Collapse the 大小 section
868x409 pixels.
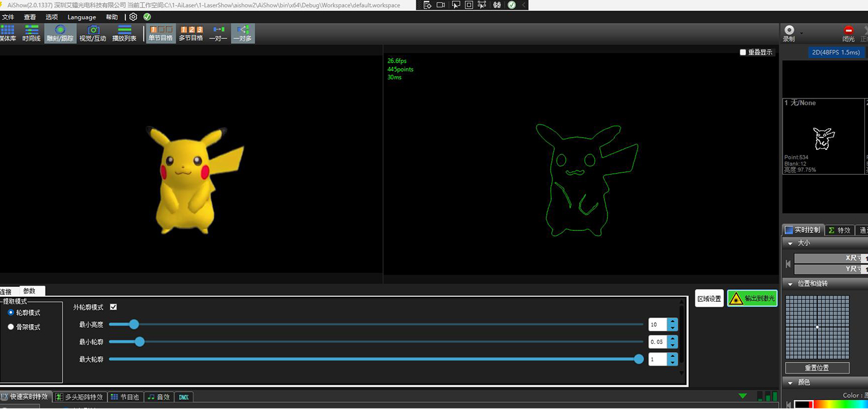tap(790, 244)
